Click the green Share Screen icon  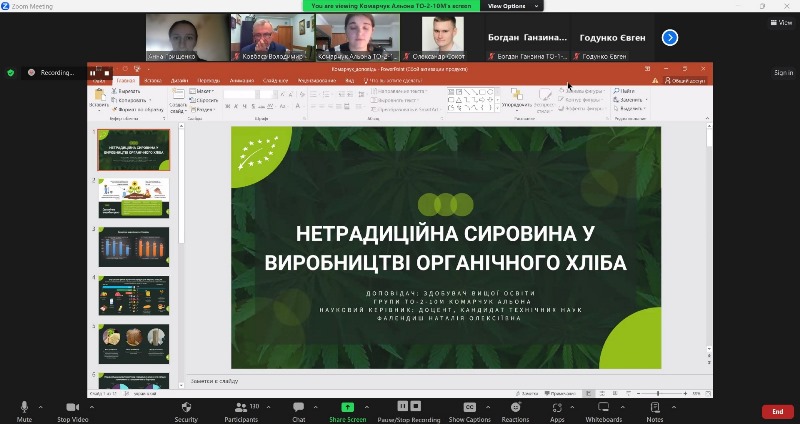(347, 407)
